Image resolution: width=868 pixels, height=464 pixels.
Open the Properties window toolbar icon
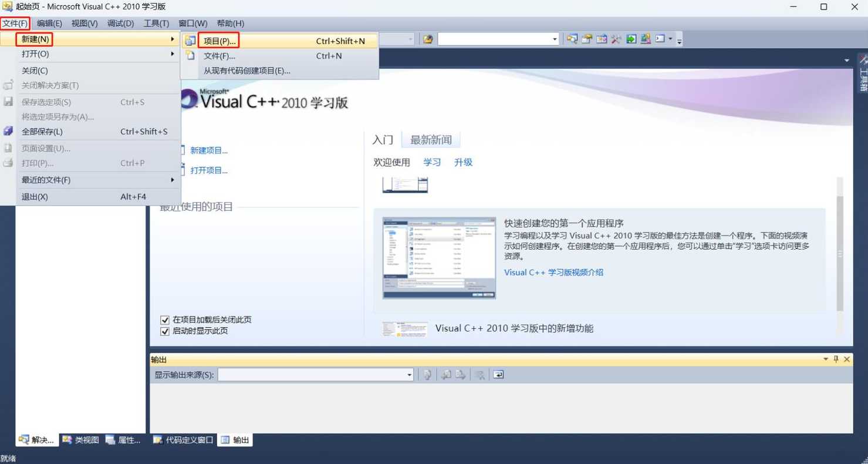coord(587,39)
